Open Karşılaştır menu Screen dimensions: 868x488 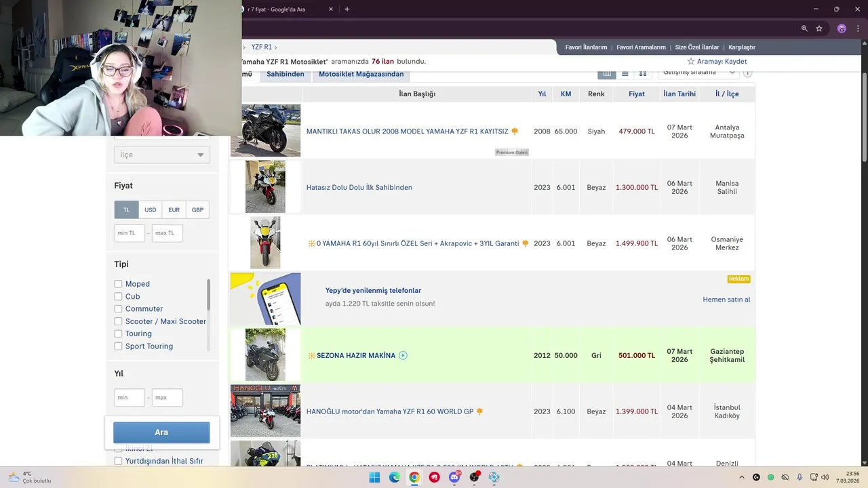pyautogui.click(x=742, y=47)
